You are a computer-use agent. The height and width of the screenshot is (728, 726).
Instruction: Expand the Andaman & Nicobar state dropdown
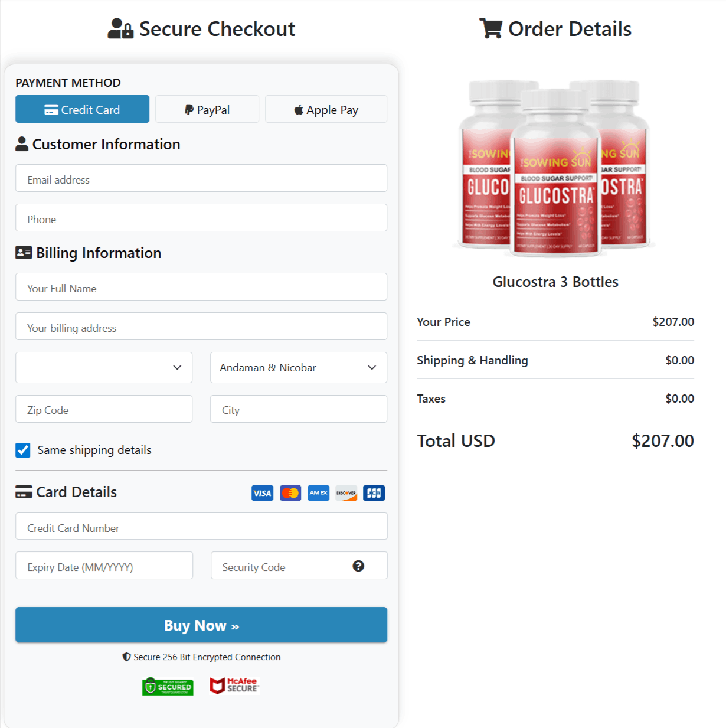coord(299,368)
